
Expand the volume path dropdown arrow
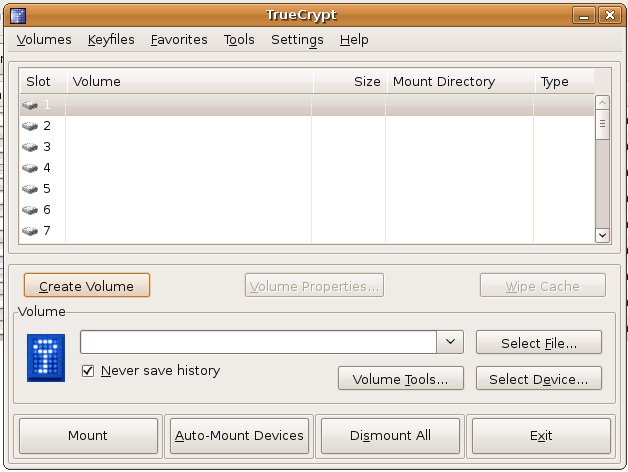pos(450,342)
